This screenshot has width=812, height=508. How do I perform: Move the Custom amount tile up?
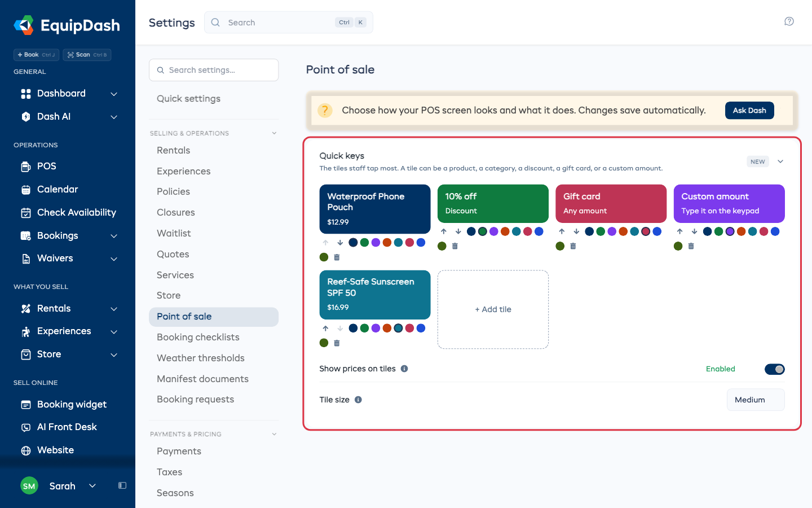pyautogui.click(x=680, y=231)
